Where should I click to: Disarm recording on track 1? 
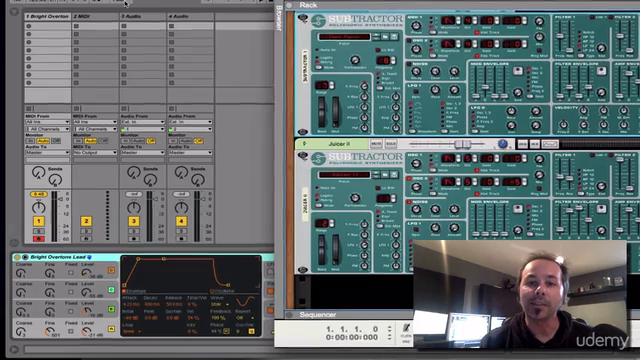38,239
